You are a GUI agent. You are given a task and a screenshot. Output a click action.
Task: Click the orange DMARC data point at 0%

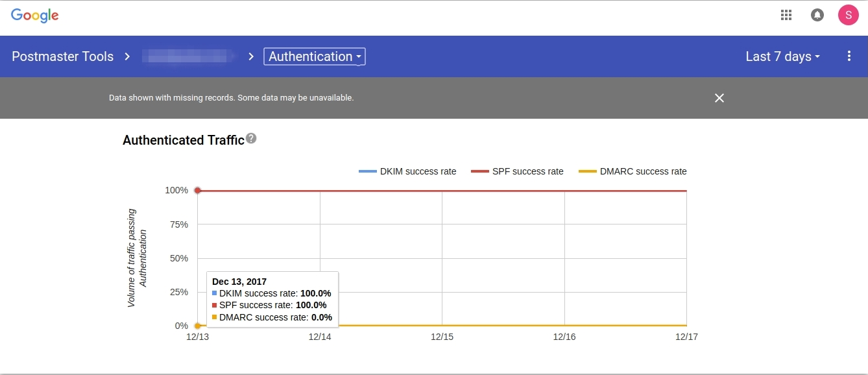(197, 326)
